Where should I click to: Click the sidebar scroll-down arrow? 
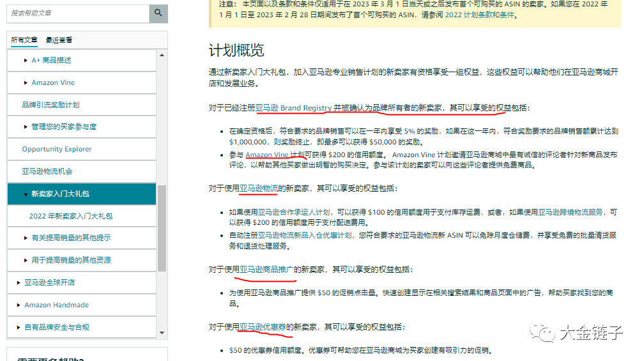pos(162,333)
